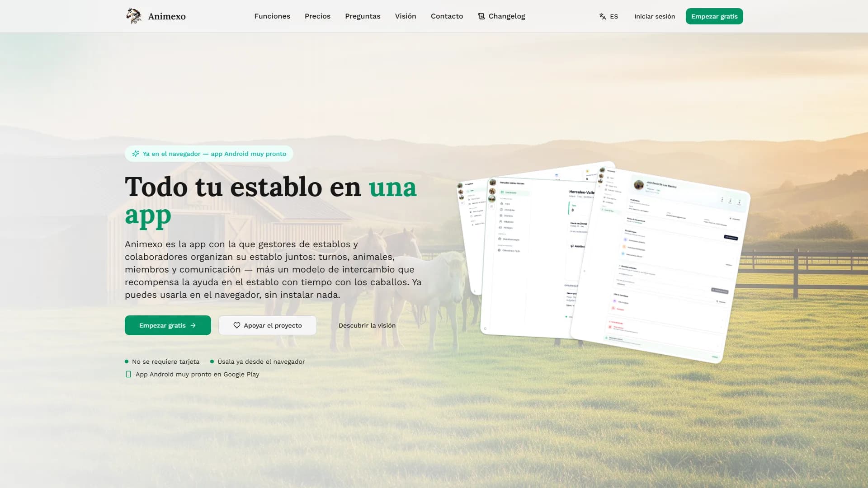Click the hero Empezar gratis button

(x=168, y=325)
